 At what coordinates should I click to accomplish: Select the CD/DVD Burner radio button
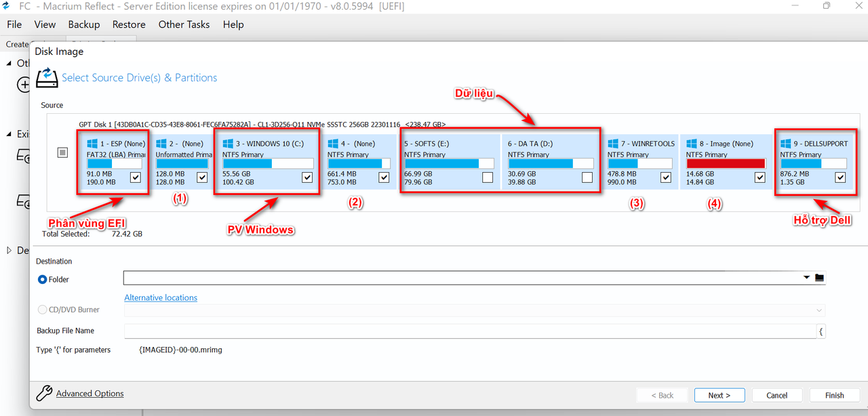click(x=42, y=310)
